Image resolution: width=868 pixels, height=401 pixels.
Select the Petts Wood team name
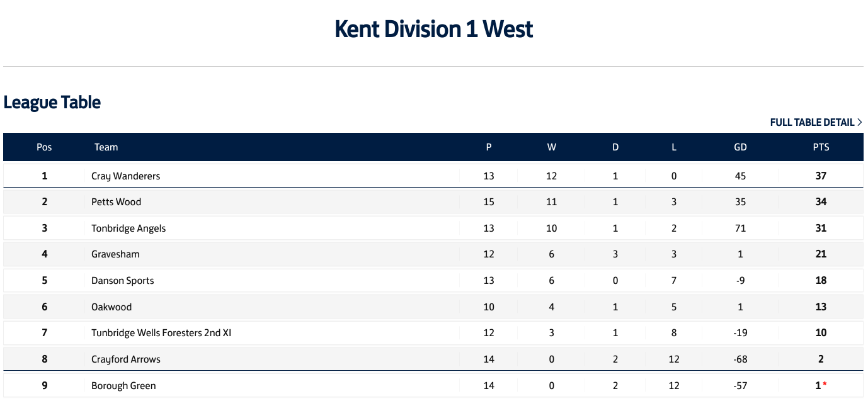tap(116, 202)
